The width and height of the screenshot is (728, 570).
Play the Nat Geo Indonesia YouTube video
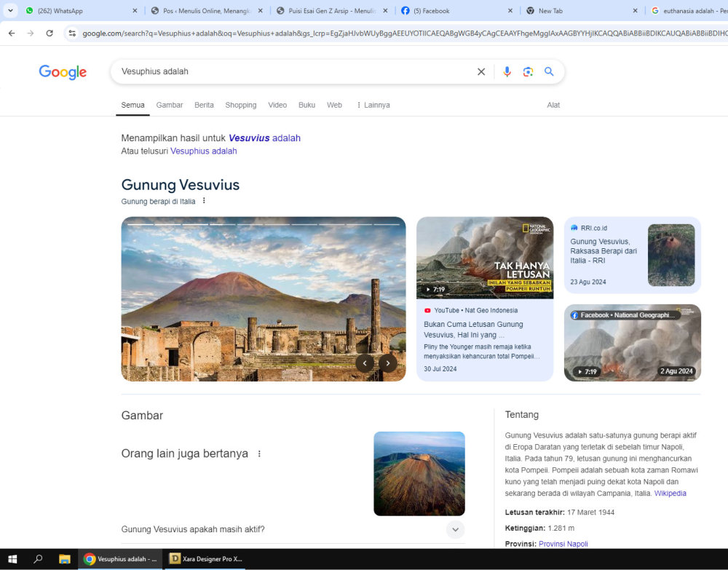click(x=484, y=258)
